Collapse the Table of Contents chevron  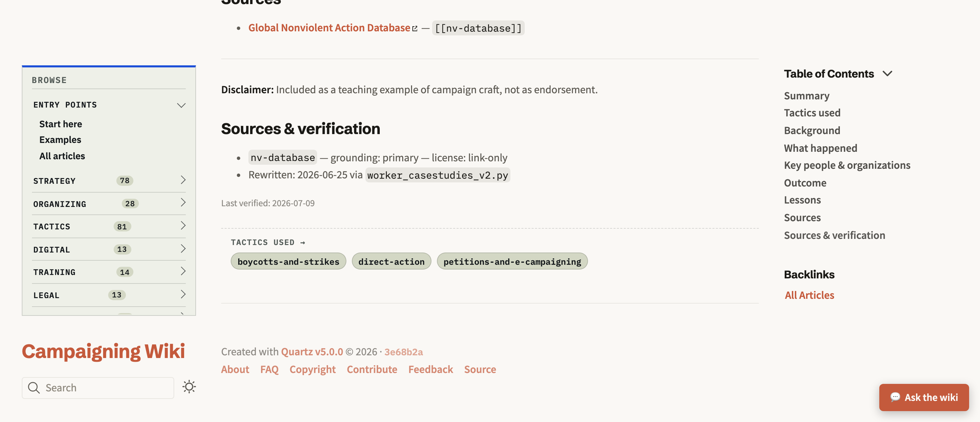tap(887, 74)
